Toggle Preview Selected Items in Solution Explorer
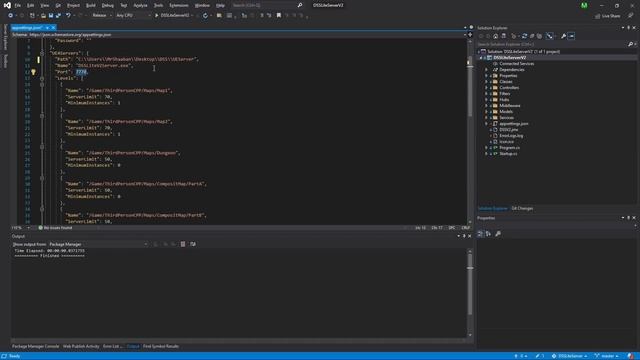Viewport: 640px width, 360px height. (571, 36)
